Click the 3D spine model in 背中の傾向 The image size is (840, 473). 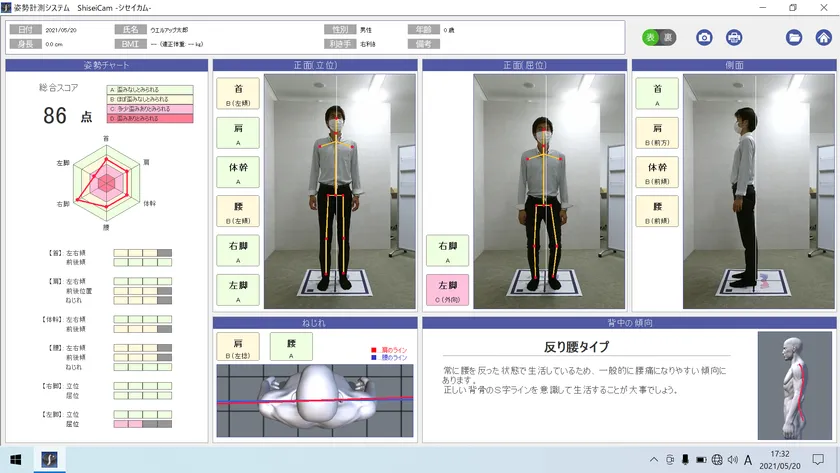point(794,386)
